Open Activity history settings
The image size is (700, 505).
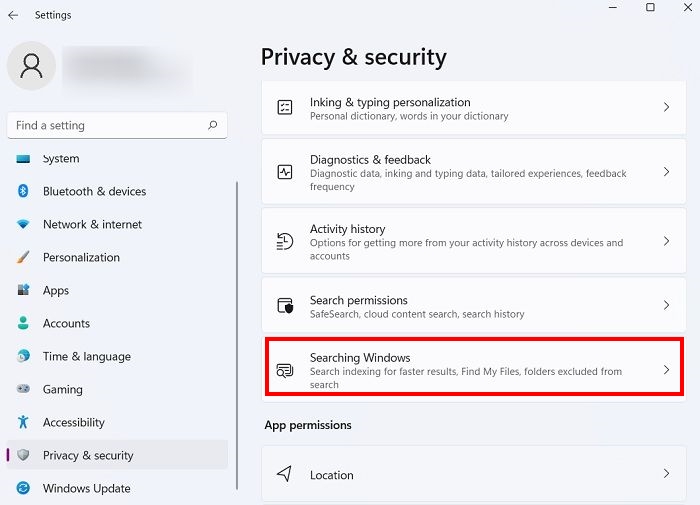click(x=474, y=241)
